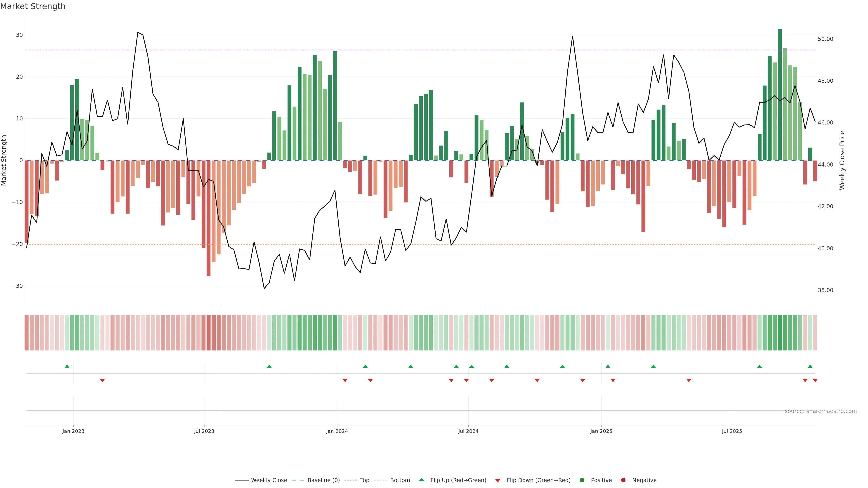Click Flip Down (Green→Red) legend icon
Viewport: 868px width, 488px height.
[x=498, y=480]
